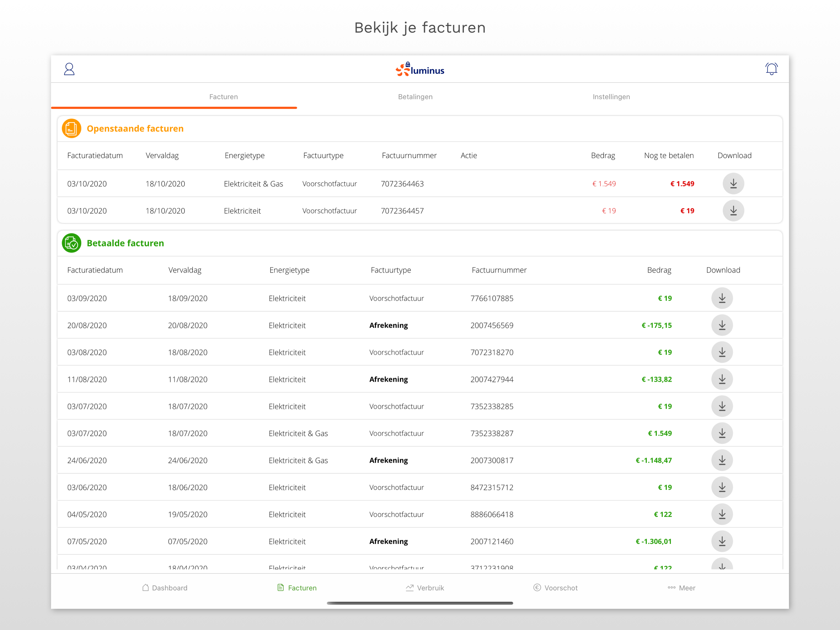Open notifications bell icon
The image size is (840, 630).
point(771,69)
